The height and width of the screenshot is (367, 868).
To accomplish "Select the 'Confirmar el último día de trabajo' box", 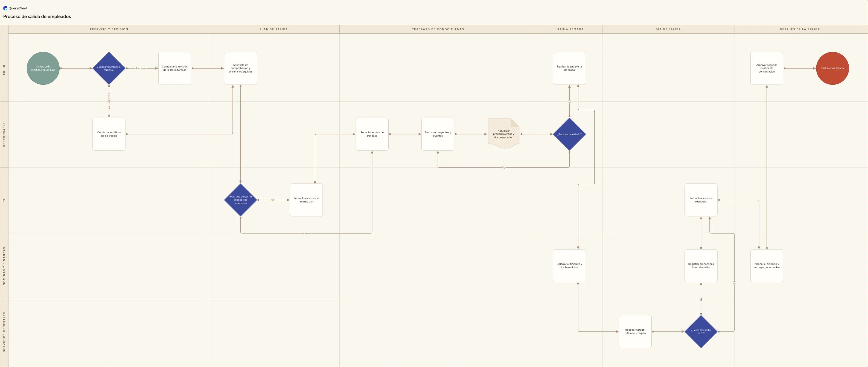I will click(x=109, y=134).
